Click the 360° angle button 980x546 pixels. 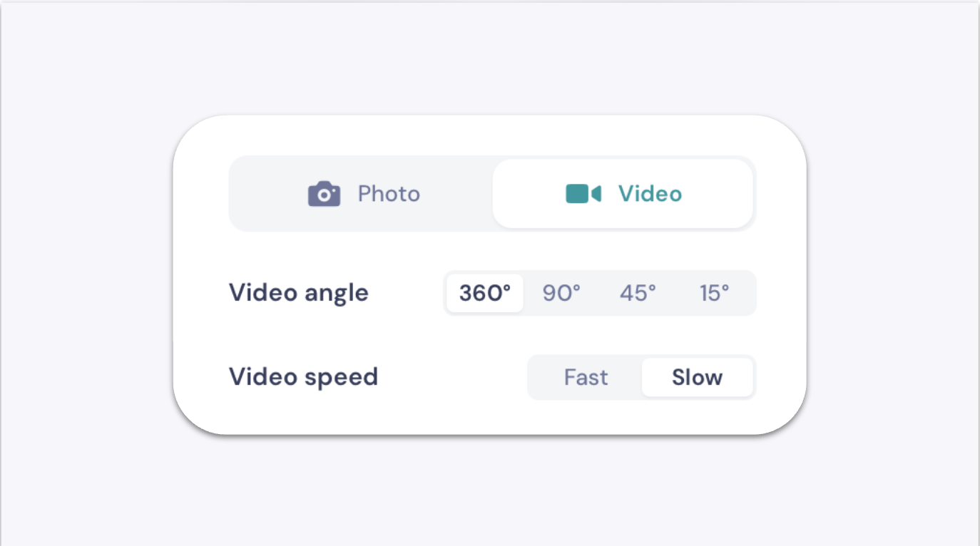[484, 293]
